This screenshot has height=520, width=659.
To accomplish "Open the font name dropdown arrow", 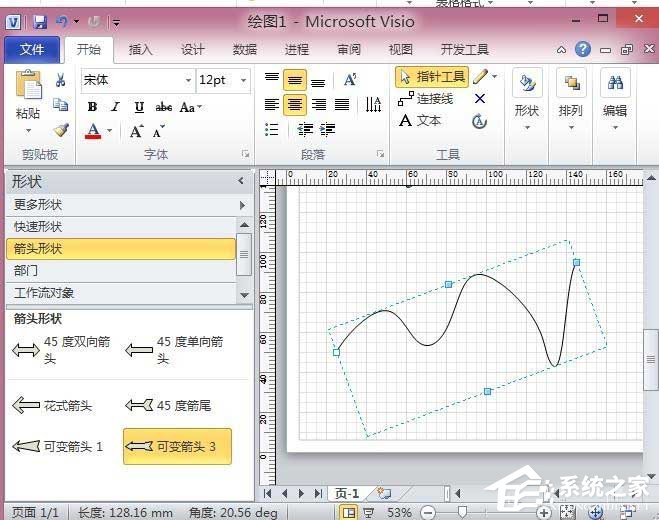I will click(188, 80).
